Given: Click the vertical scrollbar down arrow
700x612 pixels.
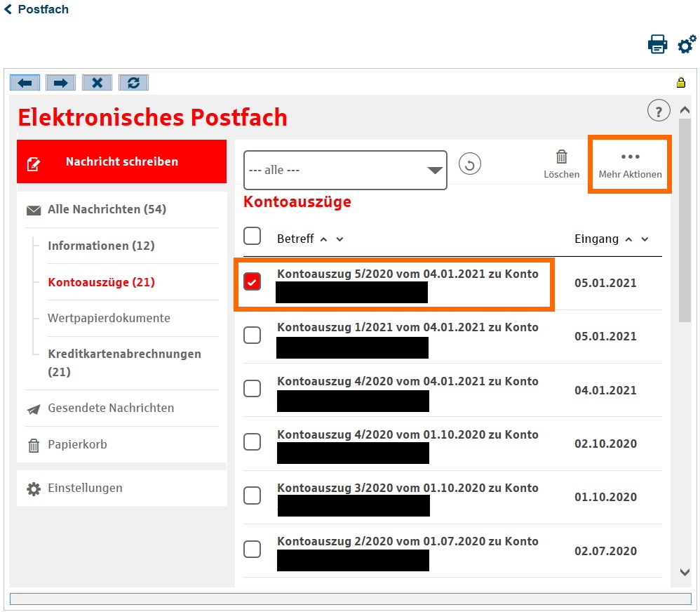Looking at the screenshot, I should (685, 573).
